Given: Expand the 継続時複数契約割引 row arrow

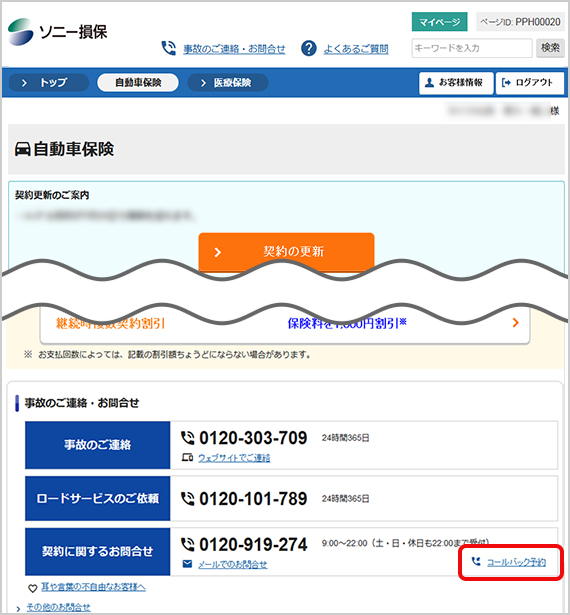Looking at the screenshot, I should coord(515,323).
